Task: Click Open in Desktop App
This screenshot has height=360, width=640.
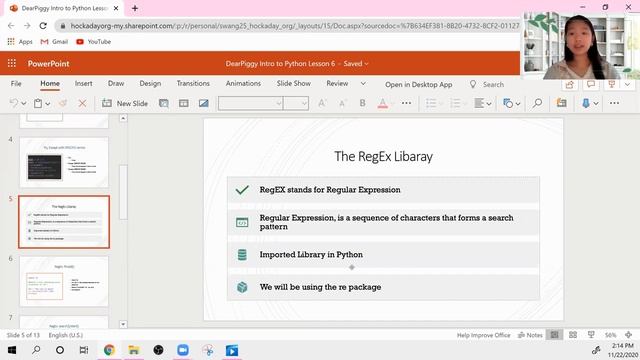Action: [x=418, y=84]
